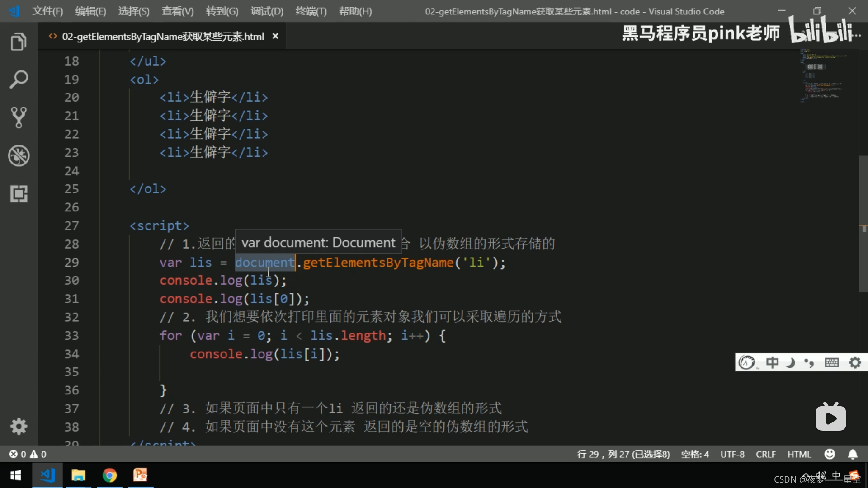Viewport: 868px width, 488px height.
Task: Open the Debug view icon
Action: 19,155
